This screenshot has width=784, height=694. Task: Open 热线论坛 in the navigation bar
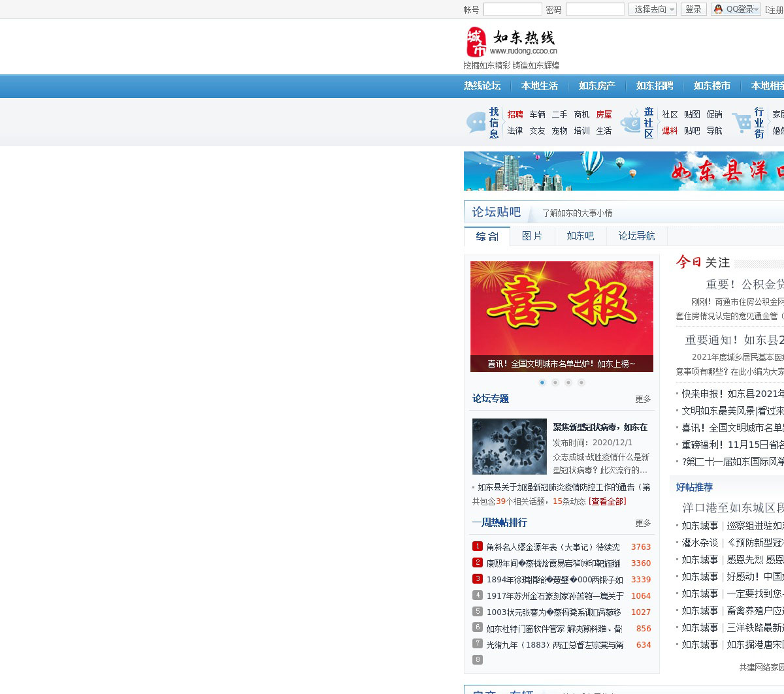click(x=482, y=86)
